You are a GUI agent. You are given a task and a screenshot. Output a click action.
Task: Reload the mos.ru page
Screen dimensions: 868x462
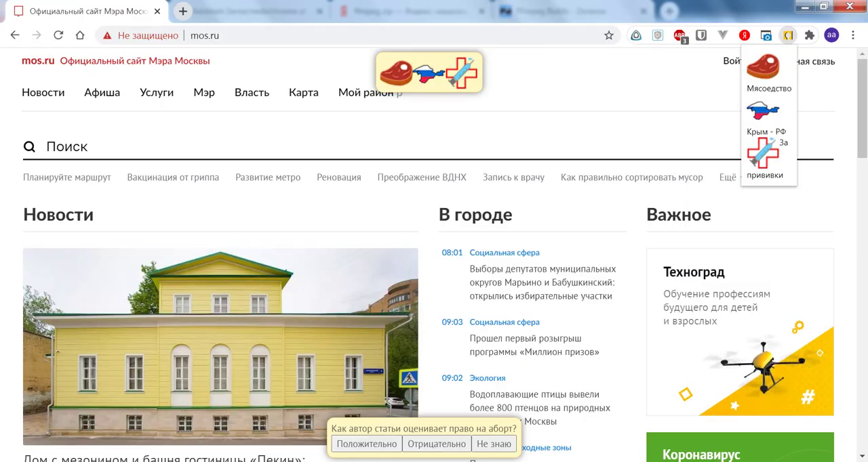point(58,35)
